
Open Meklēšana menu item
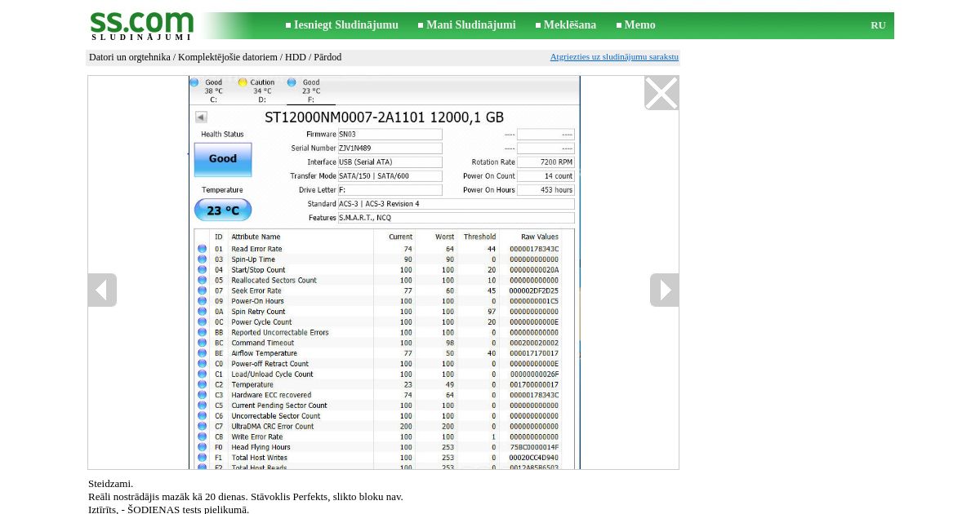(569, 25)
